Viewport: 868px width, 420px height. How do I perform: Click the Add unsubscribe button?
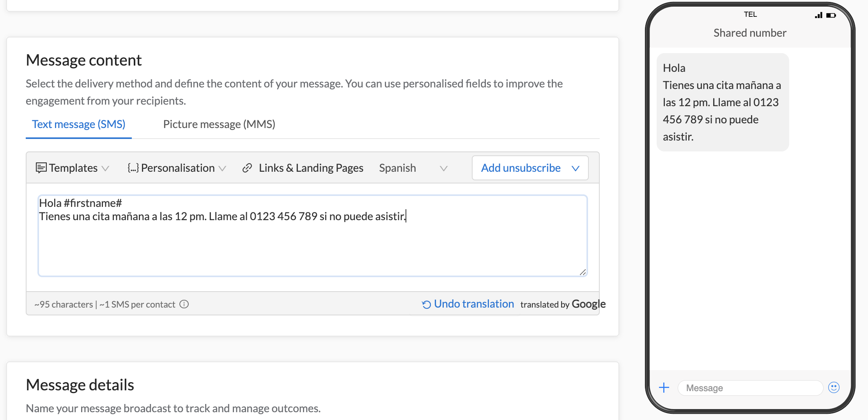click(520, 168)
